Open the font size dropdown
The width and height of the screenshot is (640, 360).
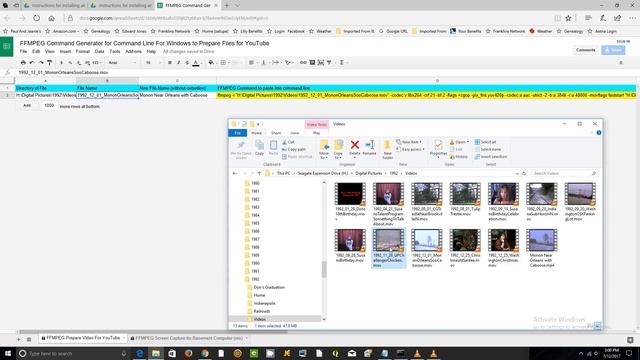(153, 62)
